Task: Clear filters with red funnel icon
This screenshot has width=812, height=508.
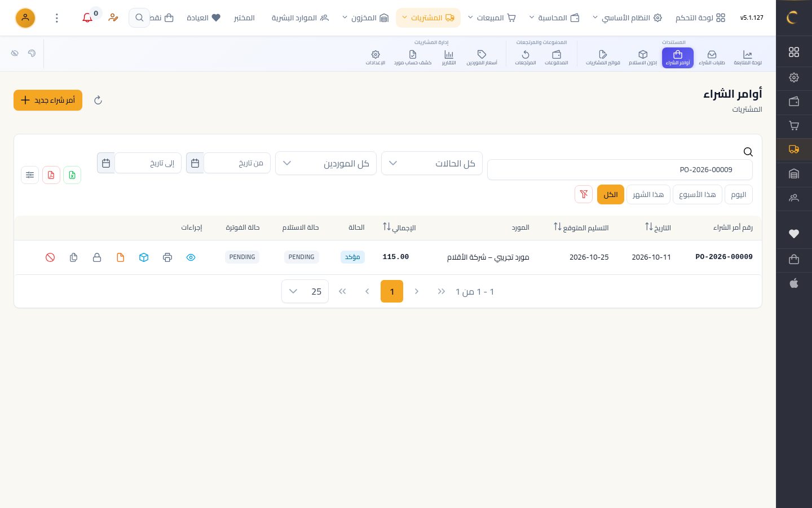Action: (x=584, y=194)
